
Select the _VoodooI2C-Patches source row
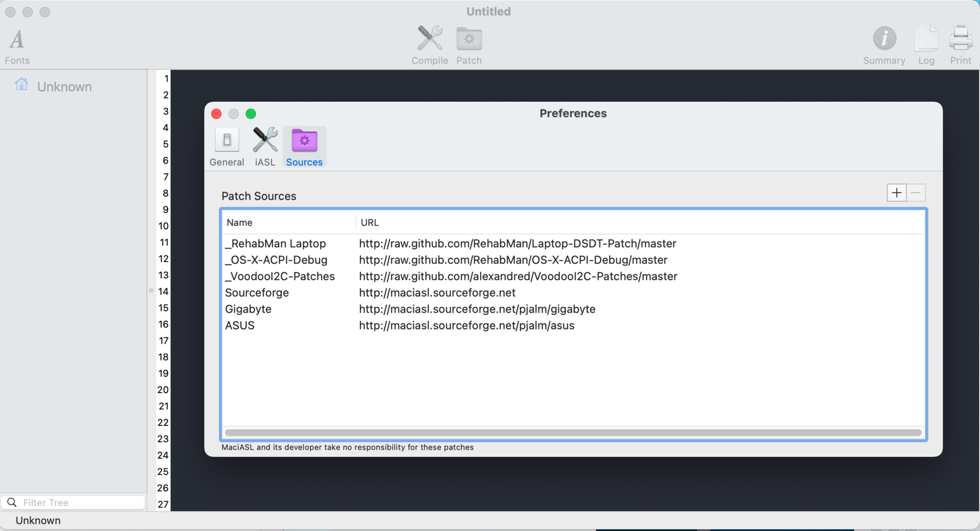pos(574,276)
